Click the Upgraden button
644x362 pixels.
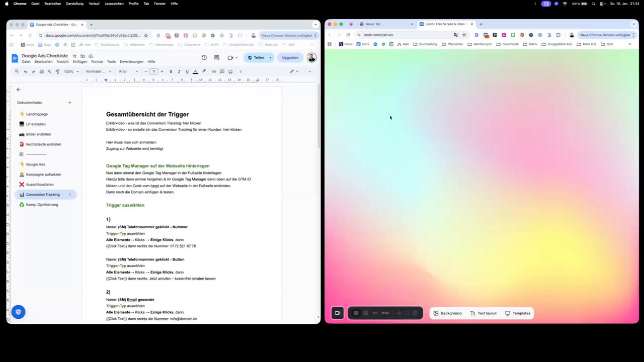[290, 58]
